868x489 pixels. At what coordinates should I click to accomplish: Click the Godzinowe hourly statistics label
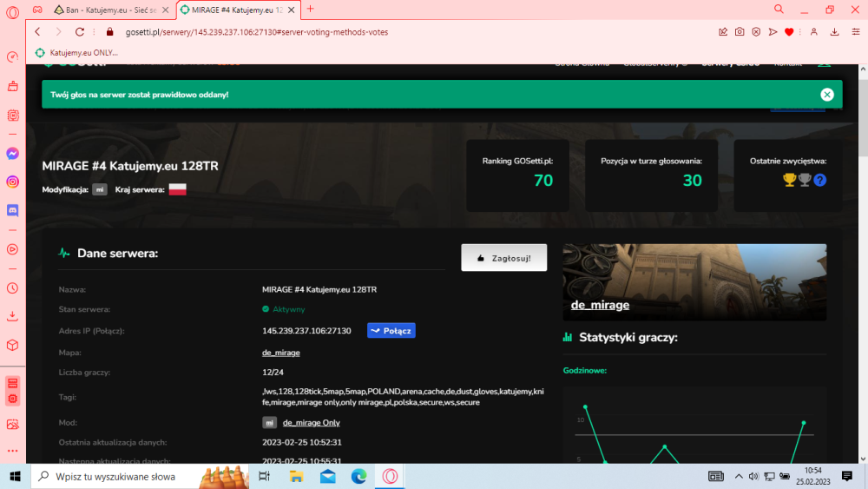click(584, 370)
